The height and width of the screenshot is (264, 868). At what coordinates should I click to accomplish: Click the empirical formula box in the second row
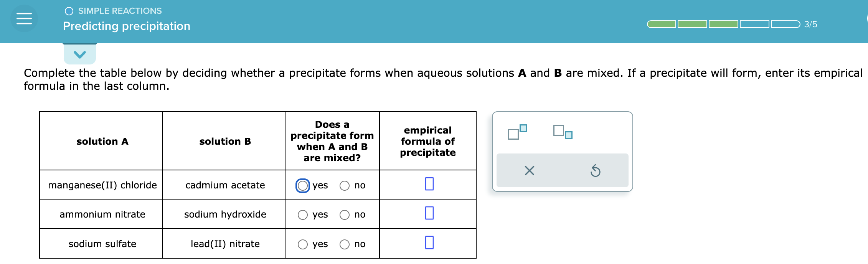tap(429, 213)
